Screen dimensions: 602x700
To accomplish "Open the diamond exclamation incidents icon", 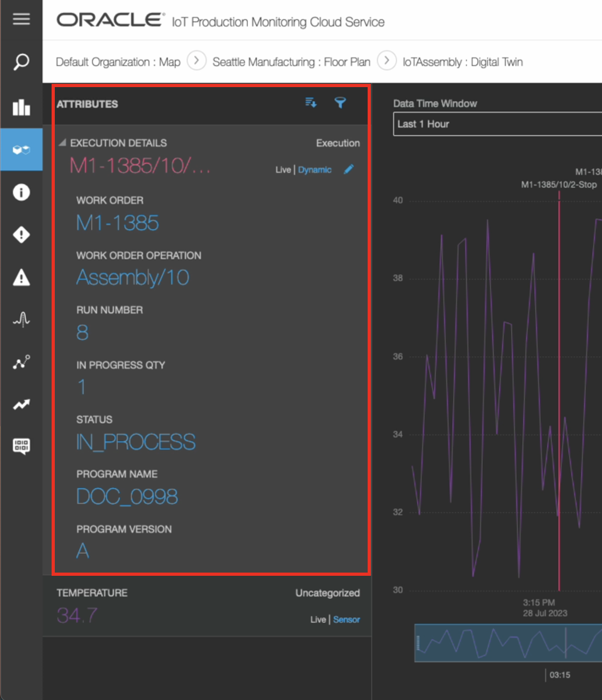I will click(x=21, y=234).
